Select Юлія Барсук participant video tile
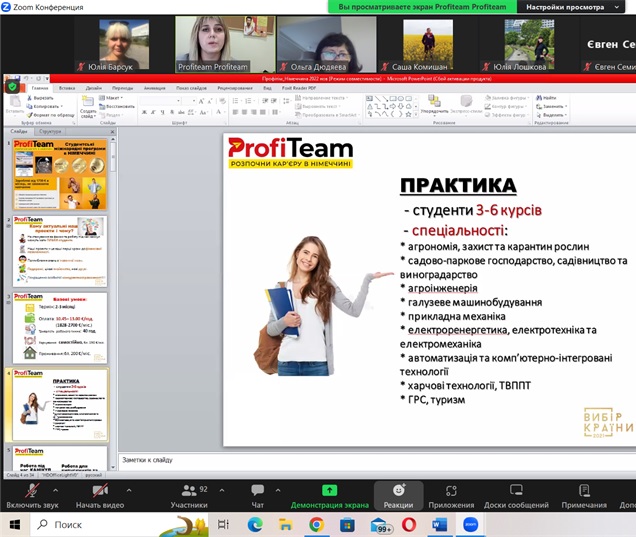This screenshot has width=636, height=537. (x=124, y=45)
